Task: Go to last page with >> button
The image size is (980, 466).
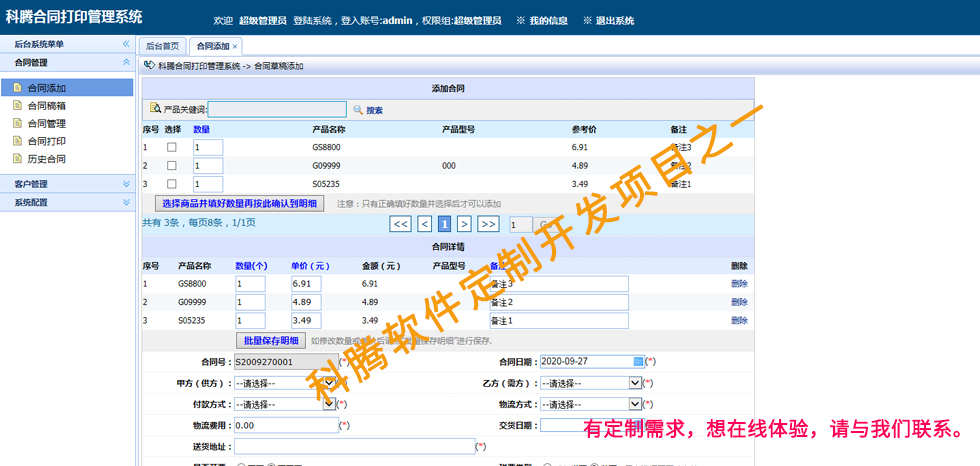Action: [488, 224]
